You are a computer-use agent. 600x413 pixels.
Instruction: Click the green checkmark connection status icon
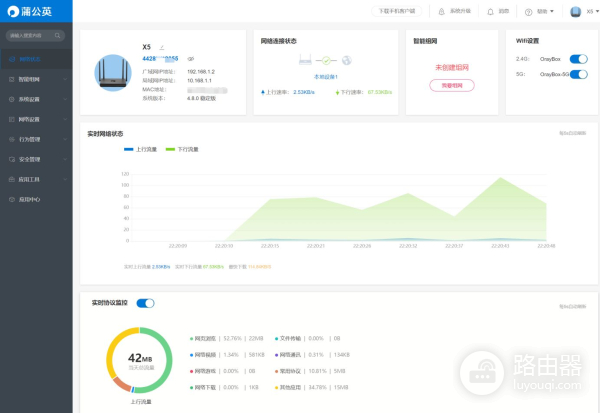pyautogui.click(x=326, y=60)
